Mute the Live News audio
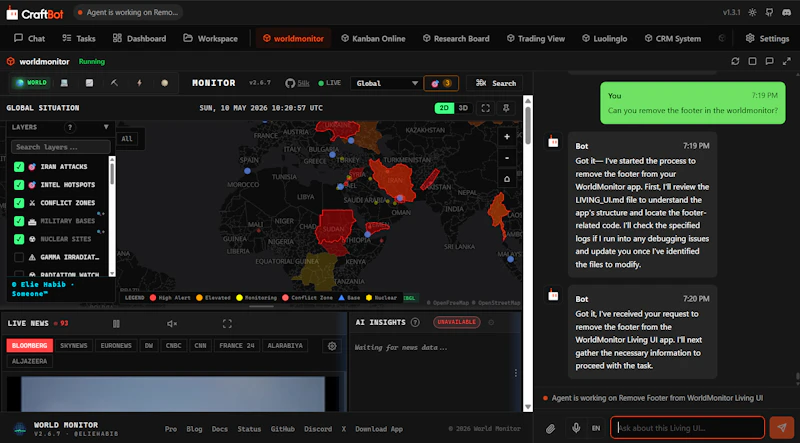The width and height of the screenshot is (800, 443). pos(172,324)
